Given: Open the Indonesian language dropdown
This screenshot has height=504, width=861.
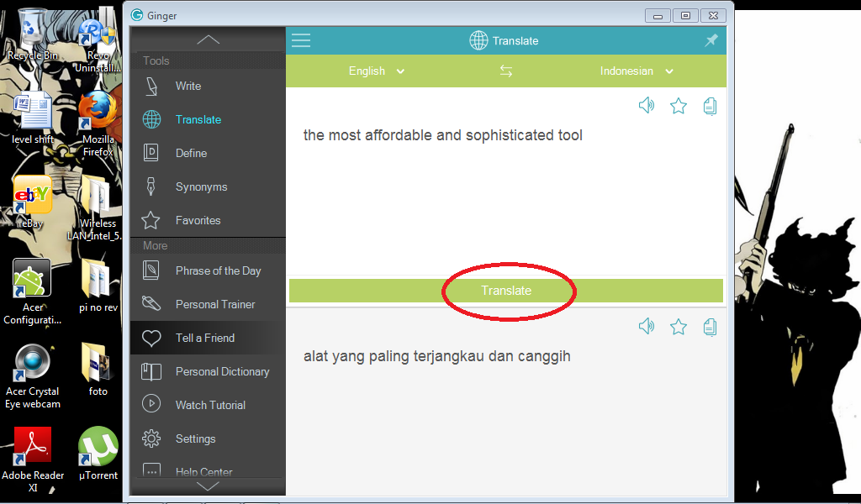Looking at the screenshot, I should point(637,71).
